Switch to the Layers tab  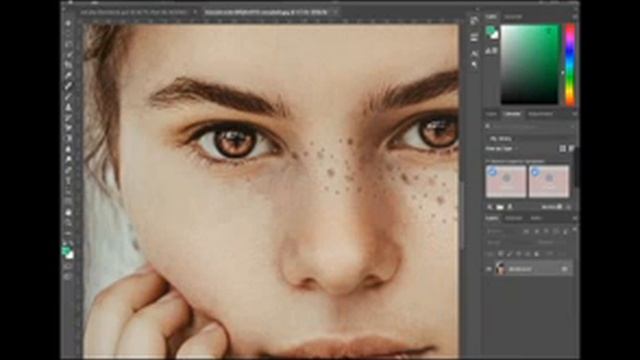pyautogui.click(x=492, y=218)
